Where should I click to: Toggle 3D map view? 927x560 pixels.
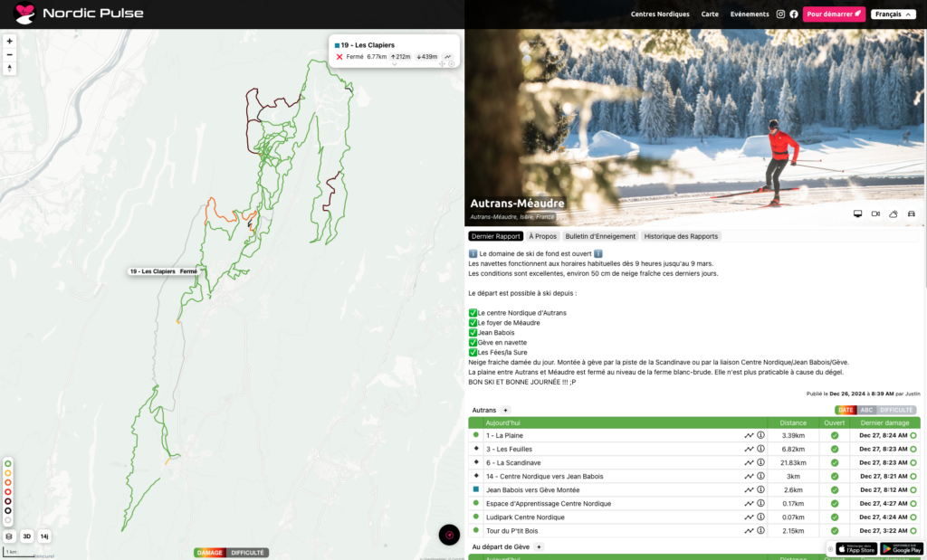26,536
